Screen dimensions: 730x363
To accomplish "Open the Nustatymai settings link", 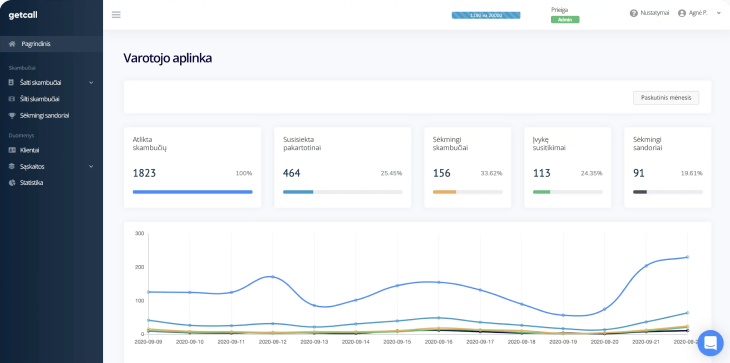I will click(655, 13).
